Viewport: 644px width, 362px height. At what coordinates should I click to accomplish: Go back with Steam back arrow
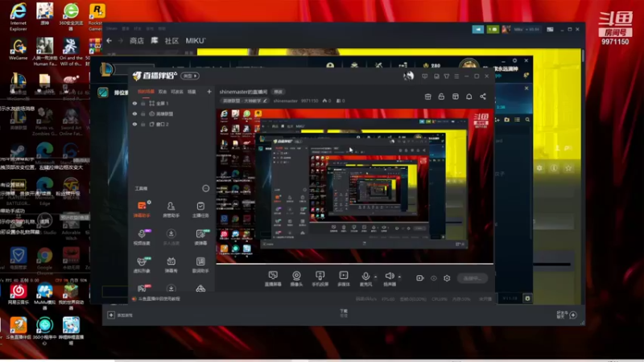coord(109,41)
